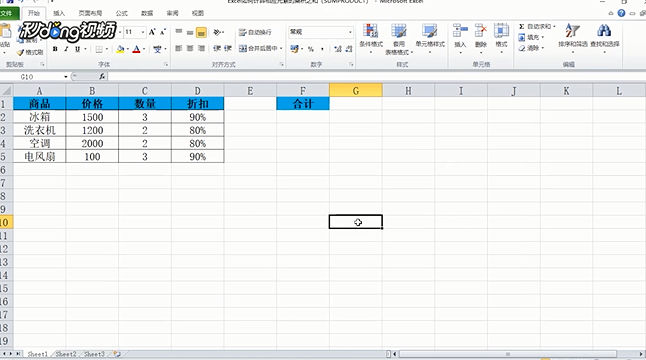Switch to the Review (审阅) tab
This screenshot has height=360, width=646.
(x=173, y=13)
